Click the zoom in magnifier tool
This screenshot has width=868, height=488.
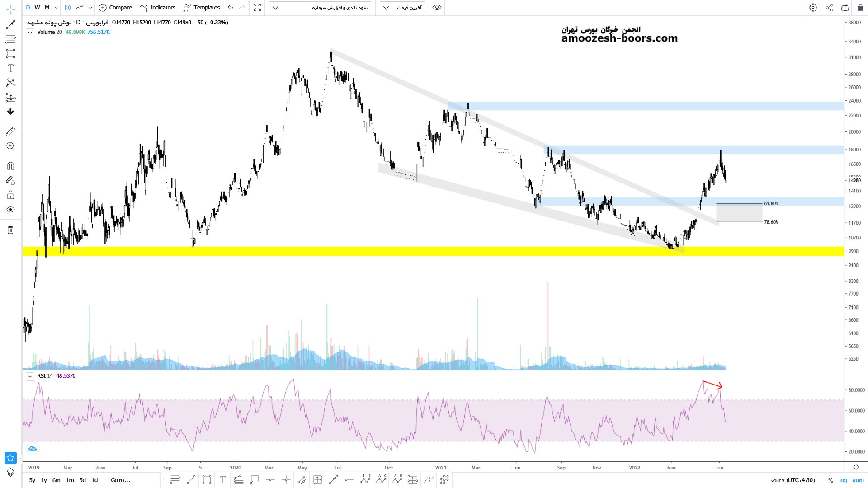tap(10, 146)
